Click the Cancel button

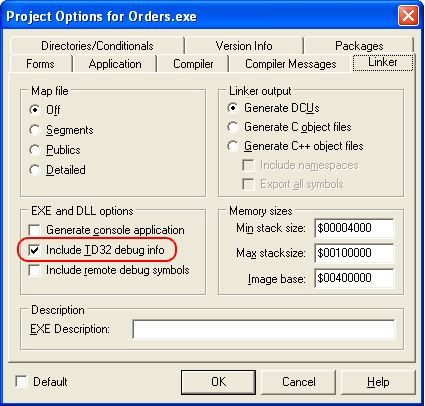(x=298, y=382)
